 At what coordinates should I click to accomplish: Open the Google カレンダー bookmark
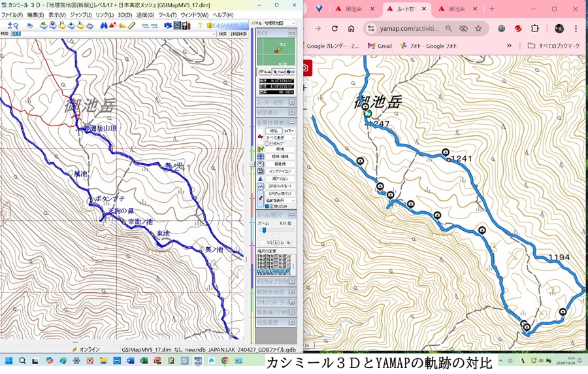coord(331,46)
